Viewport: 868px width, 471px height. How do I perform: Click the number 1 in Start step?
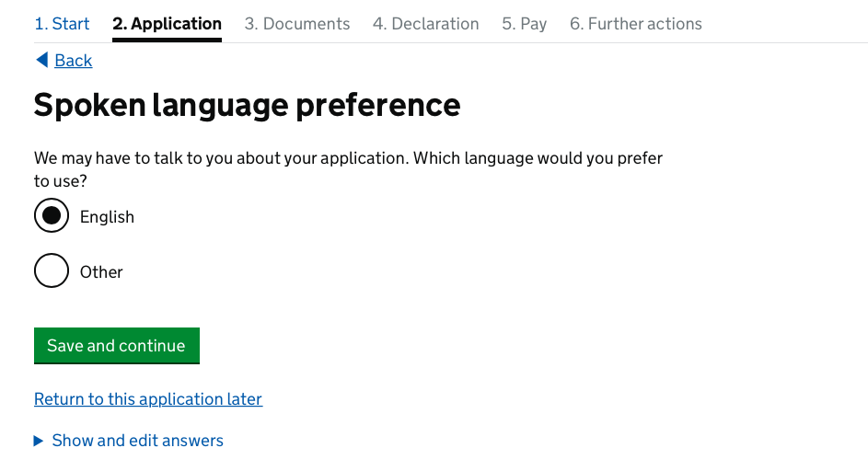[40, 24]
